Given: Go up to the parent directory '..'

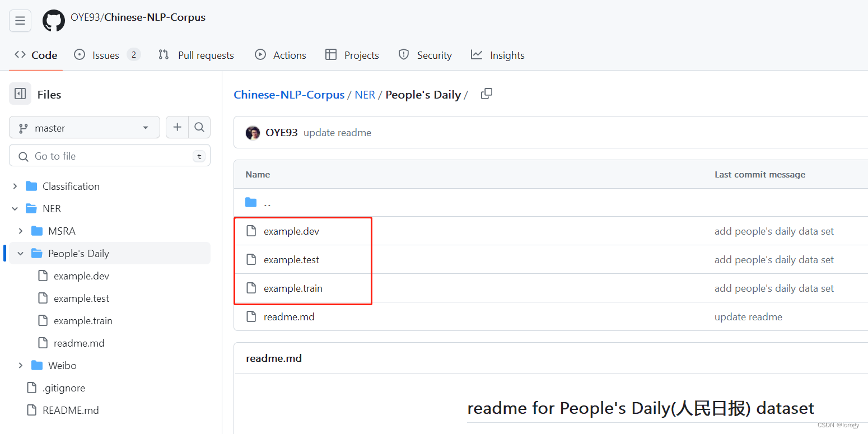Looking at the screenshot, I should pyautogui.click(x=267, y=202).
